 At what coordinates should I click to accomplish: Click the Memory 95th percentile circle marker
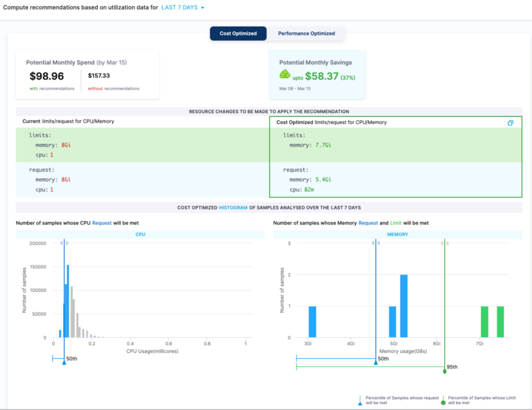pyautogui.click(x=445, y=371)
